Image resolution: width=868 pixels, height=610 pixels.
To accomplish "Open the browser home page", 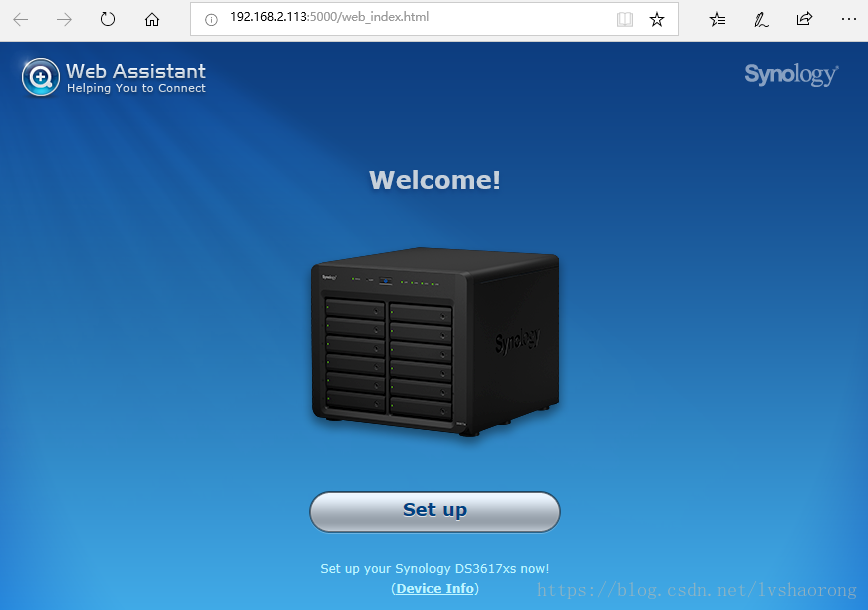I will click(x=152, y=20).
